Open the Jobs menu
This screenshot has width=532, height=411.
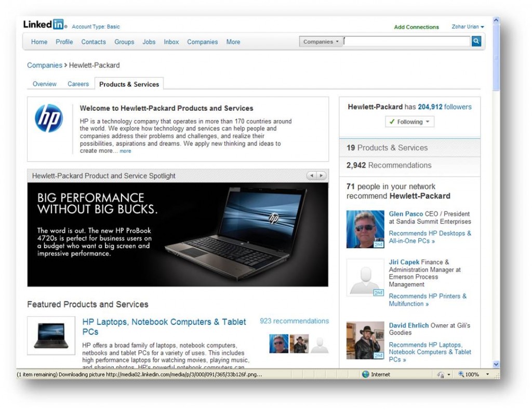click(149, 42)
